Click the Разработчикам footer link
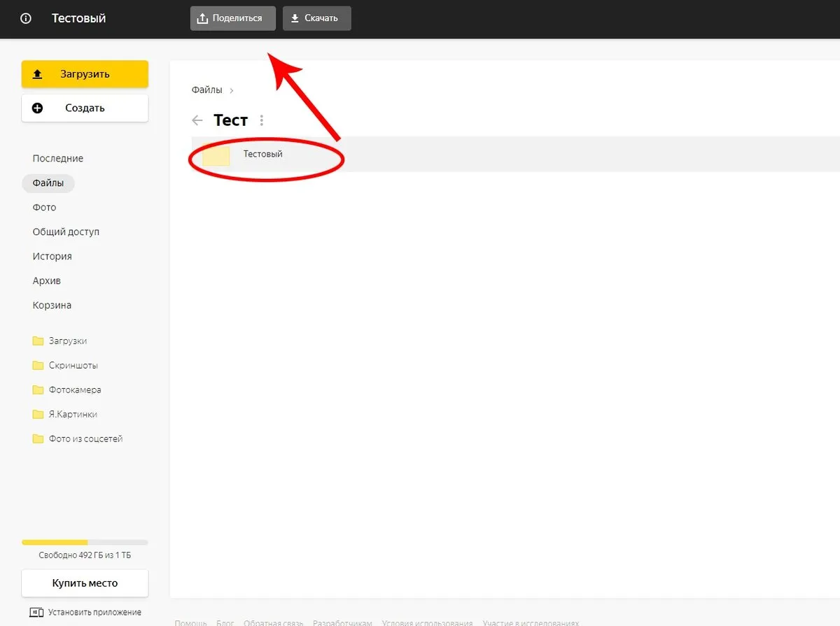Image resolution: width=840 pixels, height=626 pixels. click(342, 623)
